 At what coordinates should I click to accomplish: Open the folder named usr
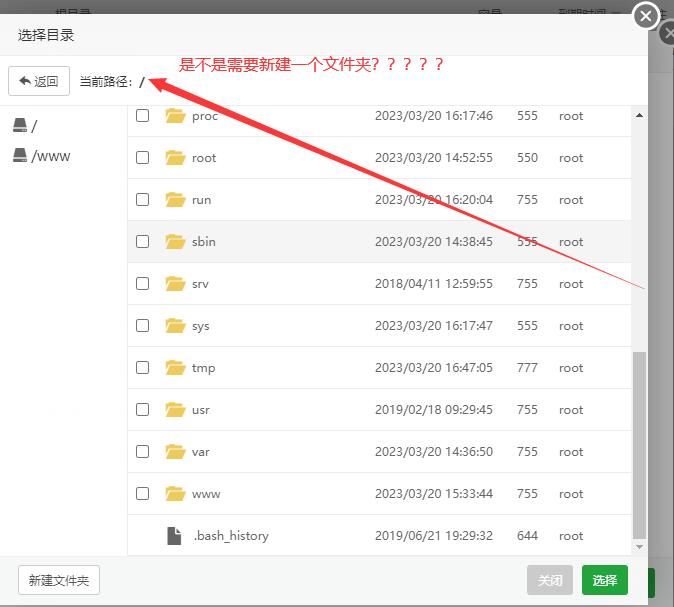click(x=200, y=410)
